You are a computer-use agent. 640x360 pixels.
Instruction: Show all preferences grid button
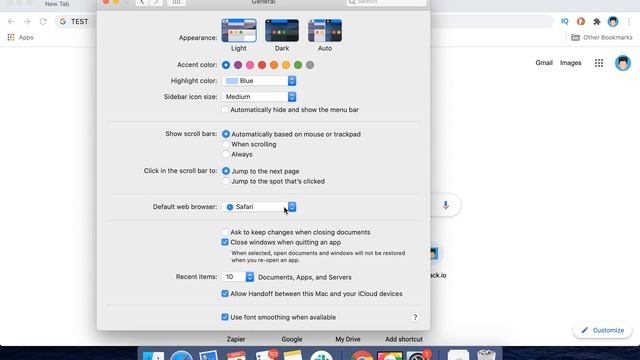pyautogui.click(x=176, y=2)
